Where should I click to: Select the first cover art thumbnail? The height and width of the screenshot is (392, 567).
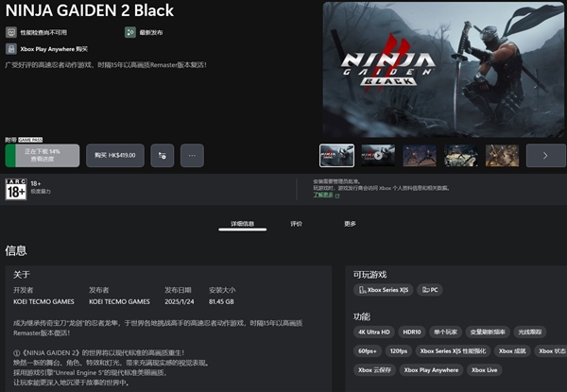(336, 155)
